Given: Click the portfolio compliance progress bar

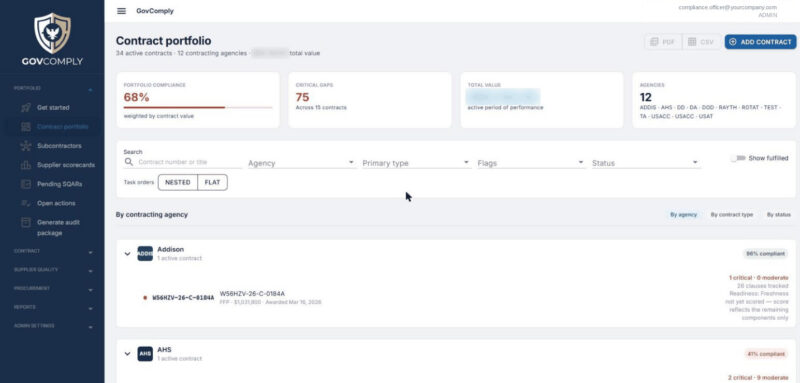Looking at the screenshot, I should [x=198, y=108].
